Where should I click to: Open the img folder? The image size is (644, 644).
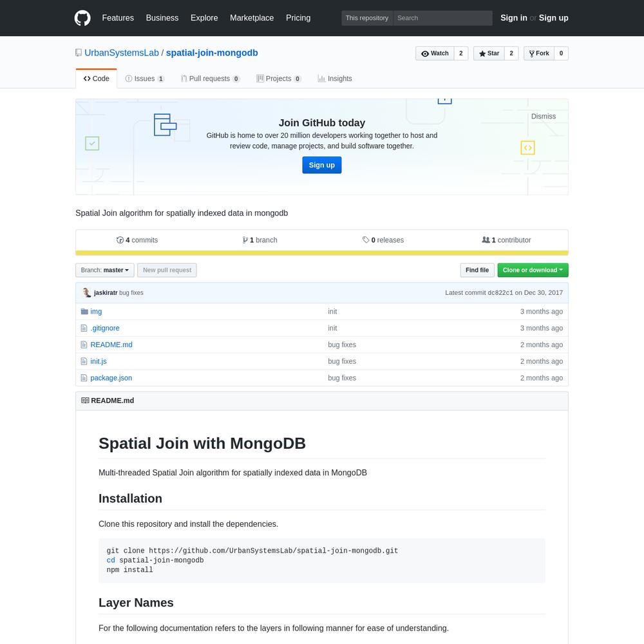[96, 311]
